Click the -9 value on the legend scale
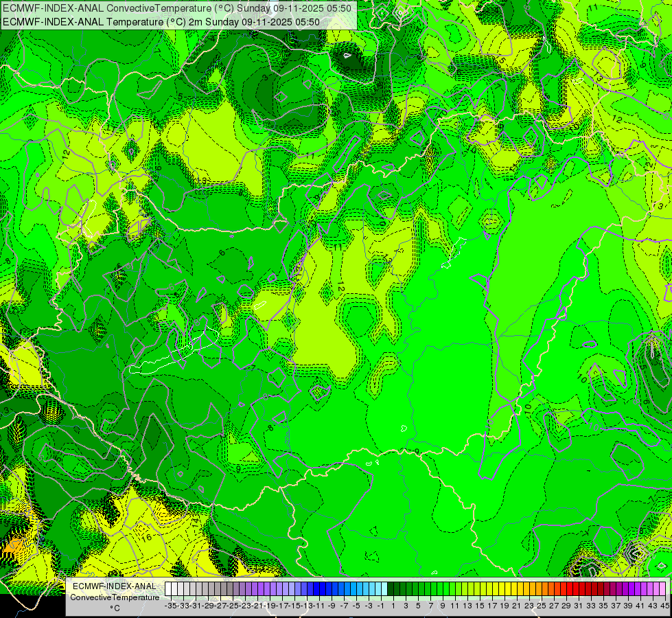Viewport: 672px width, 618px height. (332, 606)
